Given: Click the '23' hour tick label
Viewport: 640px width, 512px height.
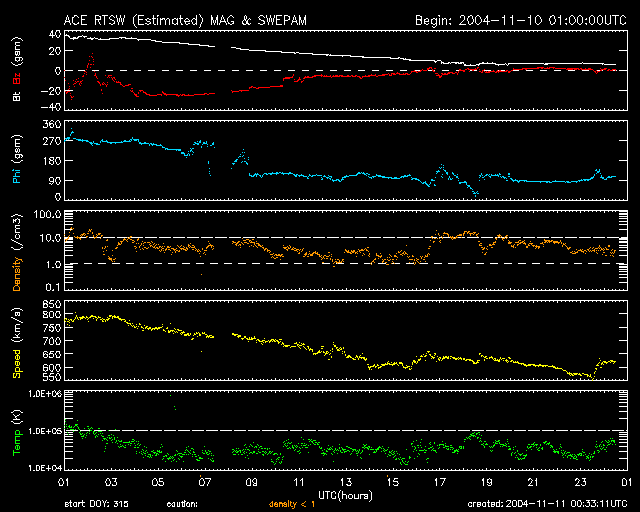Looking at the screenshot, I should point(580,483).
